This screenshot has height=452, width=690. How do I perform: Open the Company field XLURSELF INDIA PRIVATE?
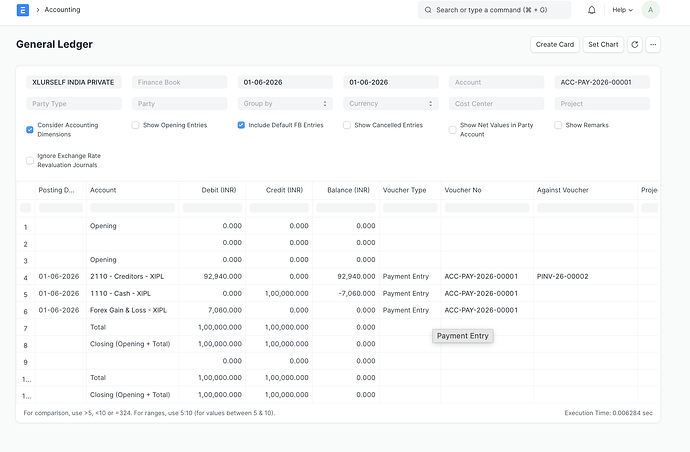click(74, 82)
